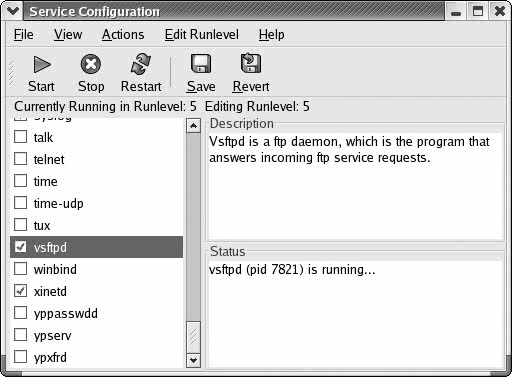Enable the telnet service checkbox
Viewport: 512px width, 377px height.
pyautogui.click(x=21, y=159)
